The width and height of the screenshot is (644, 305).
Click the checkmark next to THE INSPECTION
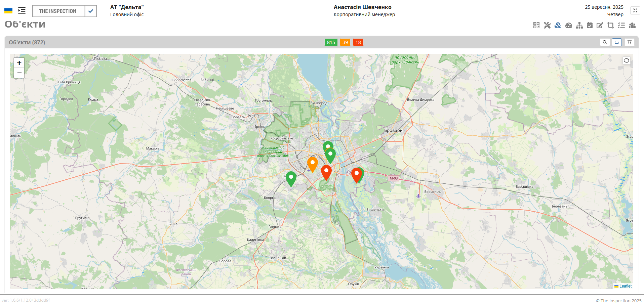pyautogui.click(x=90, y=11)
